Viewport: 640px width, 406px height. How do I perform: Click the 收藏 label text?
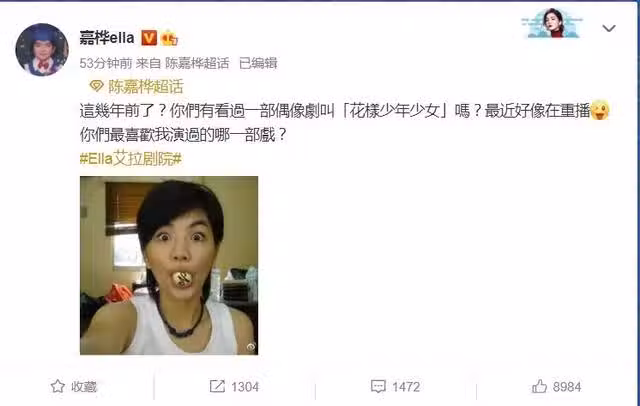(84, 386)
